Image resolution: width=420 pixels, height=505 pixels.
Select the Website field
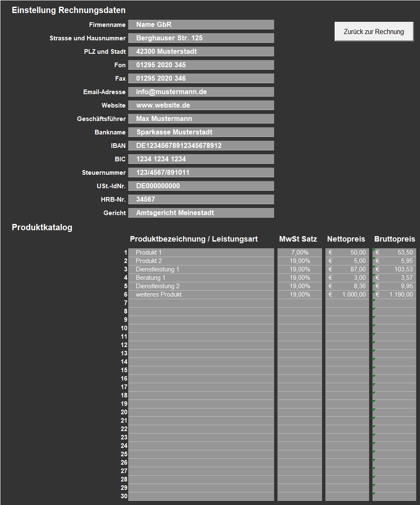[201, 105]
